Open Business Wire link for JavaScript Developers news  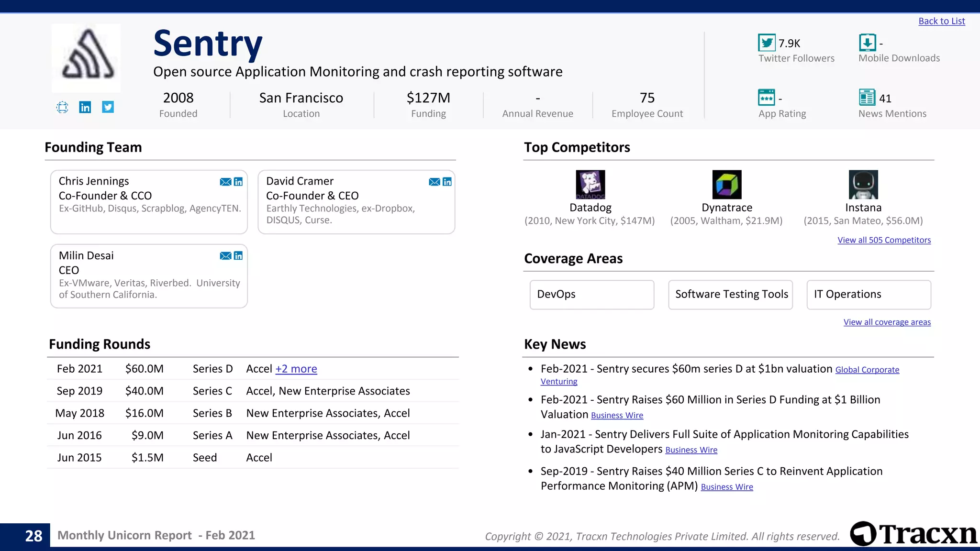[x=691, y=450]
